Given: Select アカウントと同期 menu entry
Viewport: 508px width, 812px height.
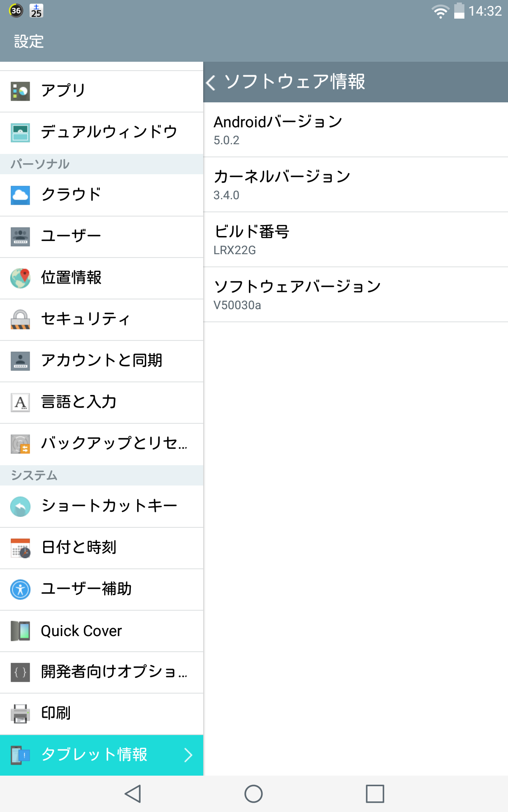Looking at the screenshot, I should pyautogui.click(x=102, y=361).
